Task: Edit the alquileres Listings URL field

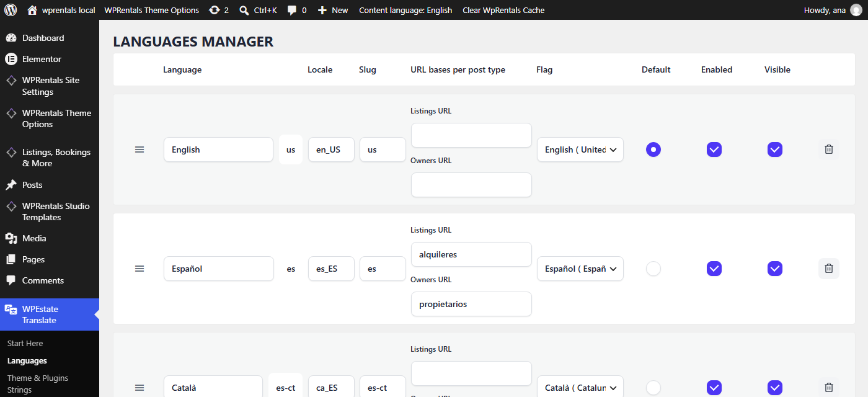Action: click(471, 254)
